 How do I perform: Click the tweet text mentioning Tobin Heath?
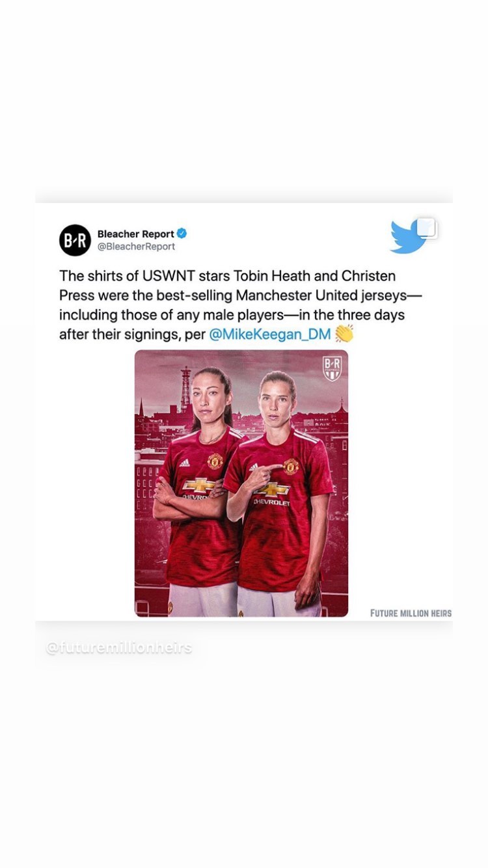point(241,305)
